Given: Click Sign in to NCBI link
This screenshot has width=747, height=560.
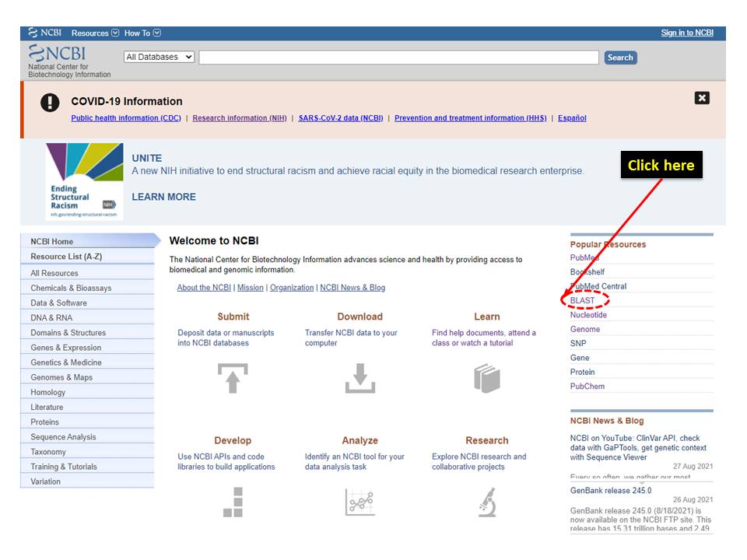Looking at the screenshot, I should pyautogui.click(x=686, y=33).
